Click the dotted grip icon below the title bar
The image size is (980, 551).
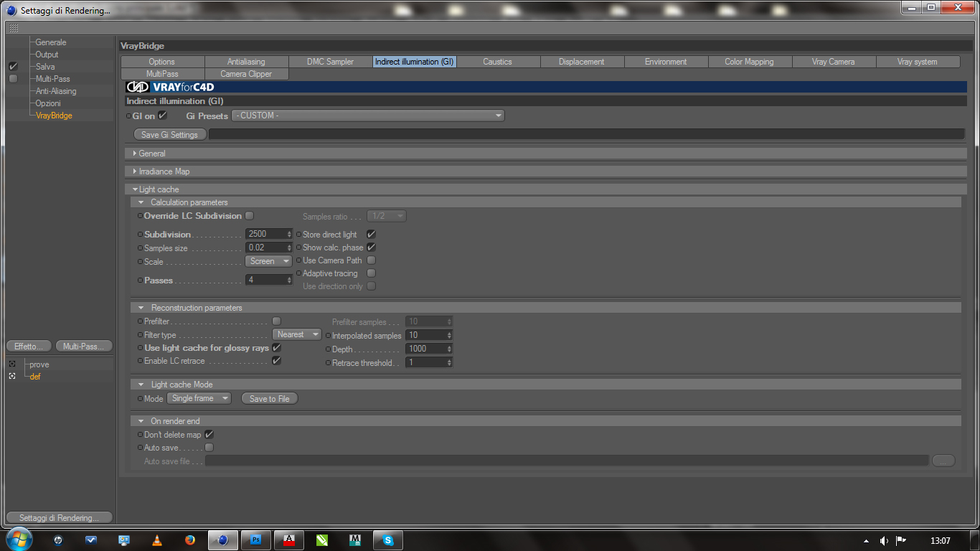pyautogui.click(x=14, y=28)
